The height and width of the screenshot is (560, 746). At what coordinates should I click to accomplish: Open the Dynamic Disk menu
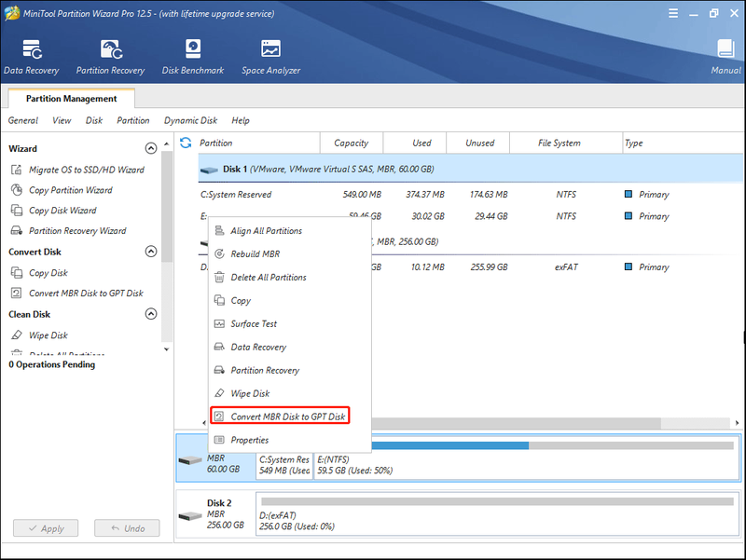click(191, 120)
